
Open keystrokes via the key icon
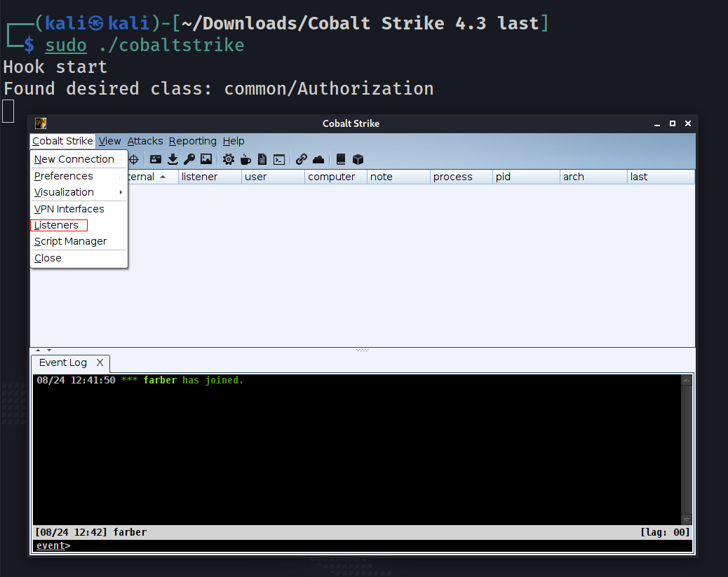[189, 159]
